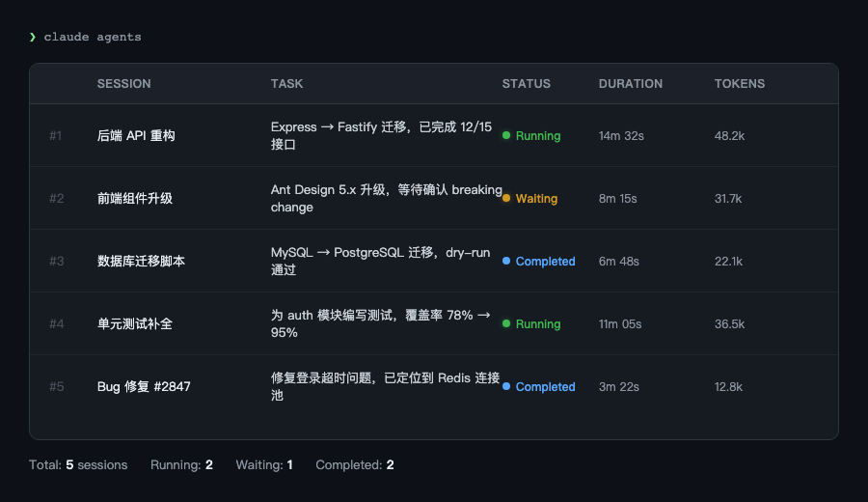The image size is (868, 502).
Task: Click the orange Waiting status dot
Action: 506,198
